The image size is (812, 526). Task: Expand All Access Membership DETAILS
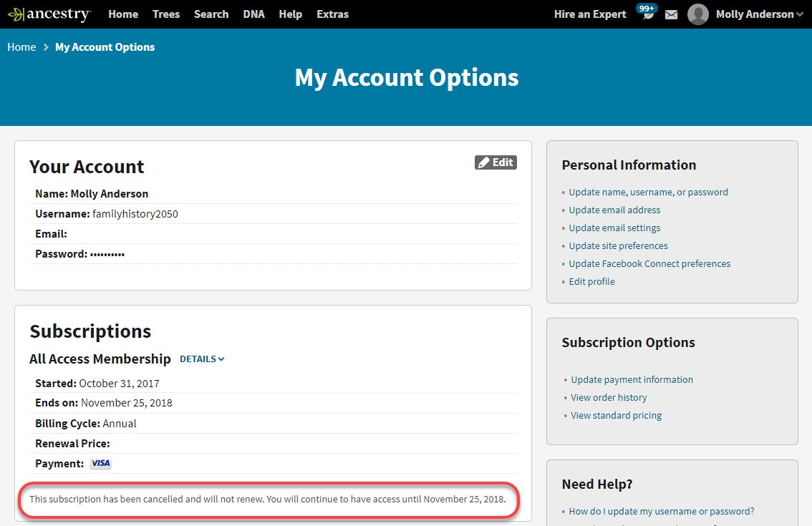[202, 359]
